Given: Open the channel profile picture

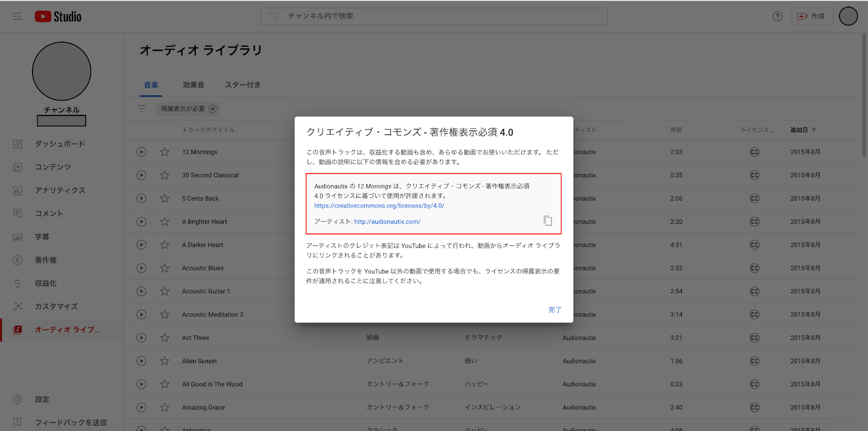Looking at the screenshot, I should point(61,71).
